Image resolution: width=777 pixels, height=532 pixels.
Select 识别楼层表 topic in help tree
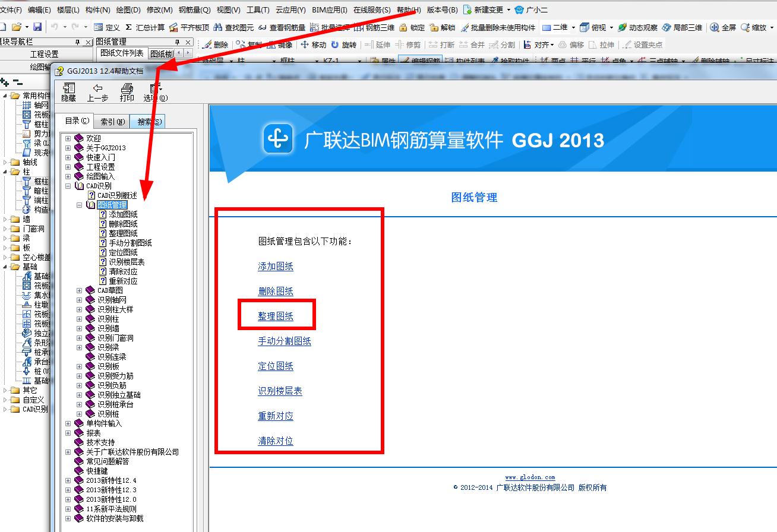(127, 262)
